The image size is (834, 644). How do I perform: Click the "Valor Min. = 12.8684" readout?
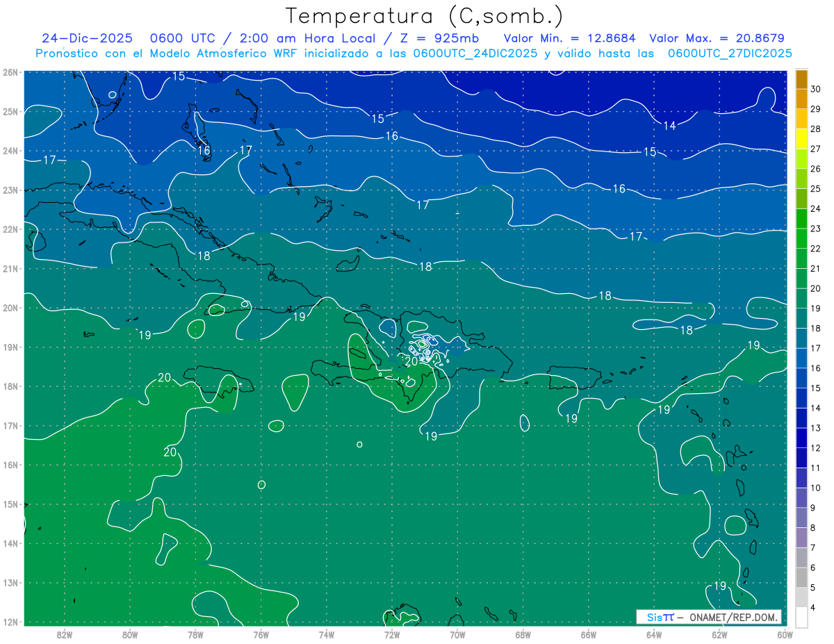570,38
